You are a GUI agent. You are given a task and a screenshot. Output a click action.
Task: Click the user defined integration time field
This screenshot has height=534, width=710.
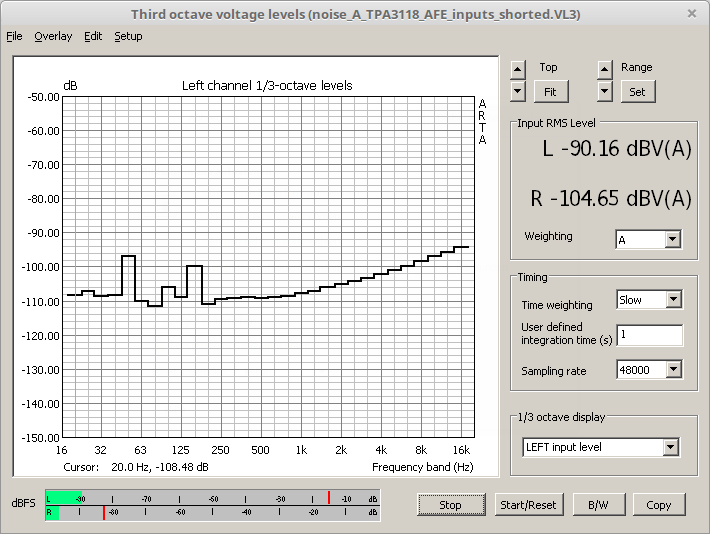point(649,334)
